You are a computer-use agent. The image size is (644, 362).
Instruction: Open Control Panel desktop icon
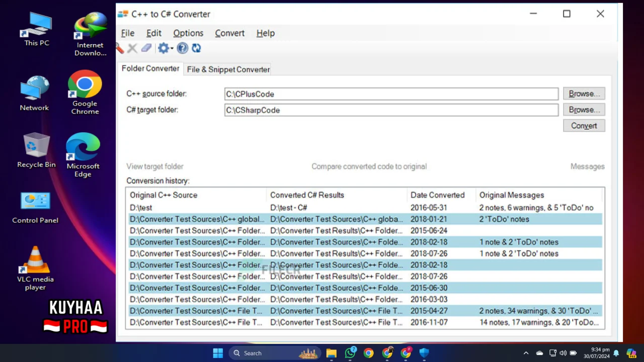tap(35, 208)
